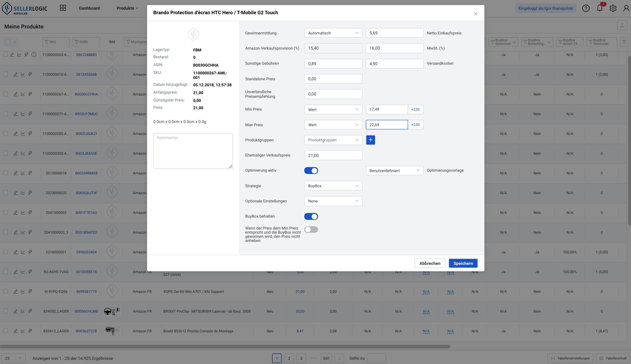631x364 pixels.
Task: Disable the Optimierung aktiv toggle
Action: 311,171
